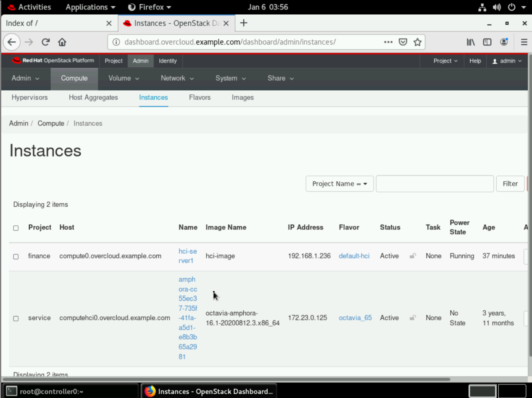This screenshot has width=532, height=398.
Task: Click the Pocket save icon
Action: pos(403,42)
